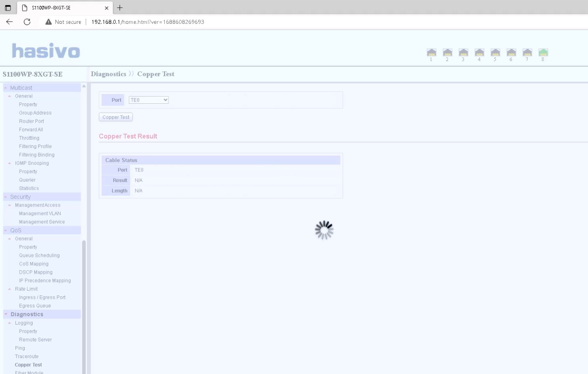Open the tab actions menu icon
Screen dimensions: 588x374
coord(8,8)
